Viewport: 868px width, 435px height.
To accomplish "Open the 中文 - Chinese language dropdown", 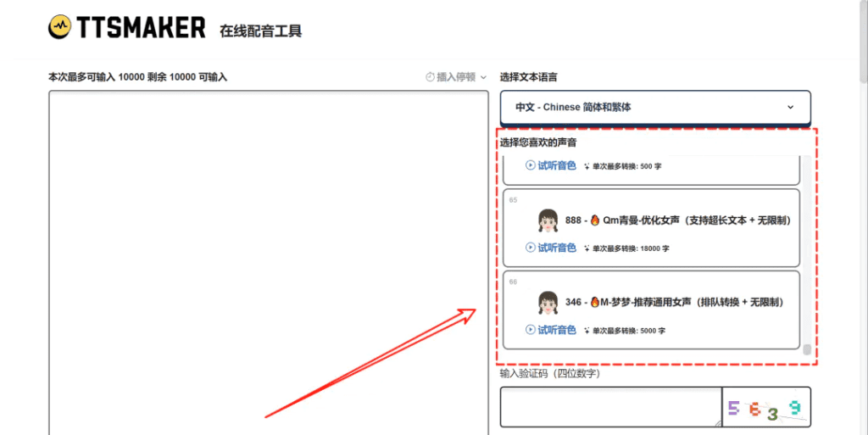I will click(x=655, y=107).
